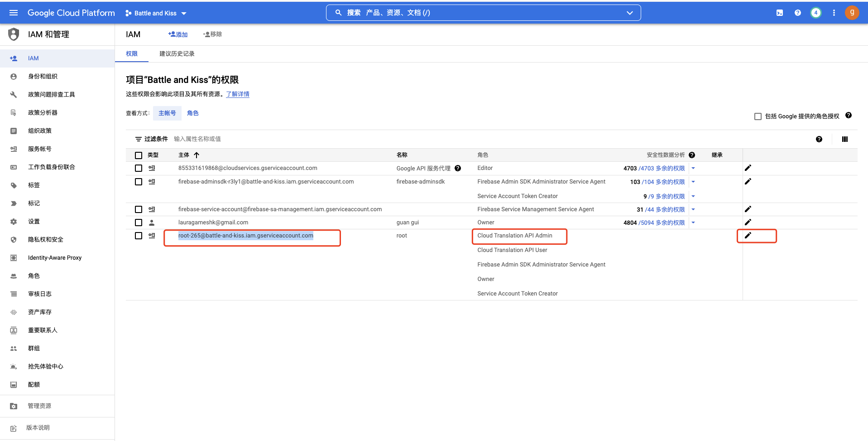Toggle the select-all header checkbox

tap(139, 155)
